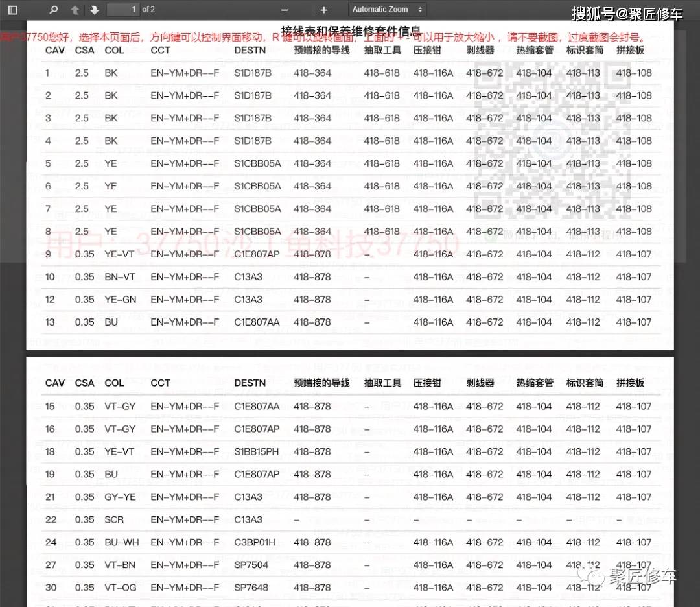
Task: Select the BU-WH wire color cell
Action: [x=121, y=542]
